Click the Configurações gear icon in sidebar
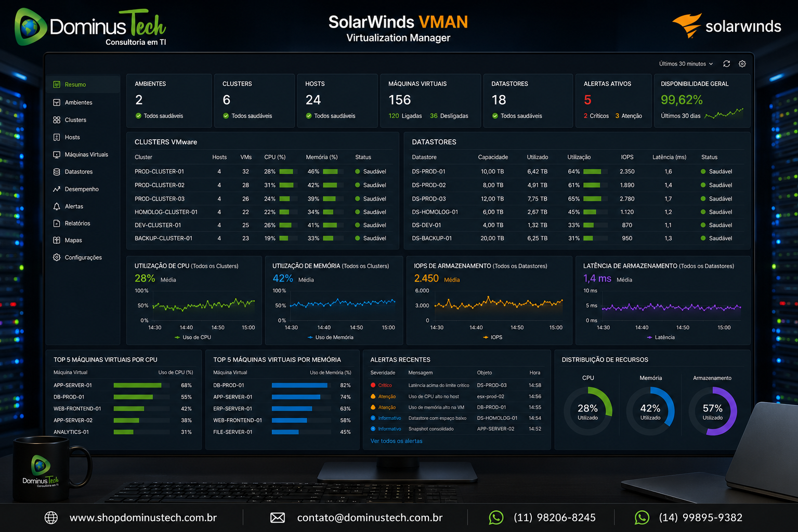Screen dimensions: 798x532 coord(57,257)
